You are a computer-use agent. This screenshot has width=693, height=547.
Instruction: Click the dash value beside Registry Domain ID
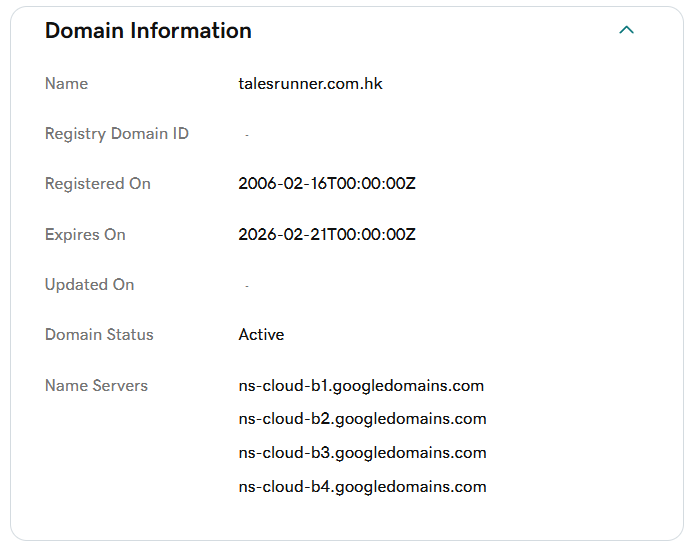(x=246, y=135)
